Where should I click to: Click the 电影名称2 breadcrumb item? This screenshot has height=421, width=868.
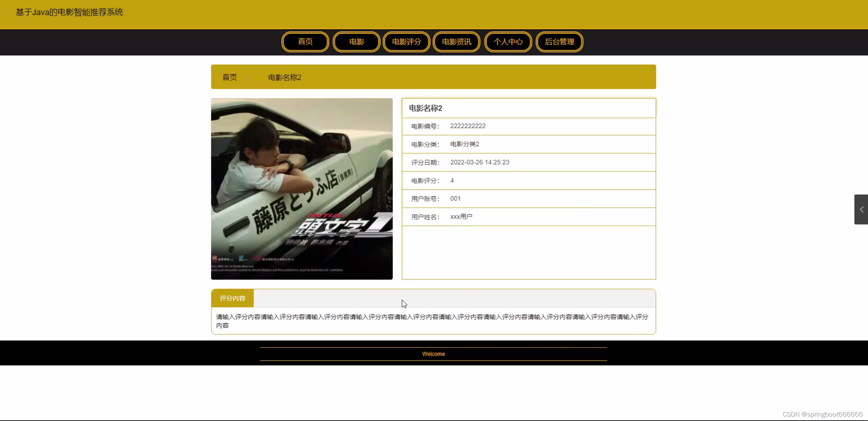284,78
